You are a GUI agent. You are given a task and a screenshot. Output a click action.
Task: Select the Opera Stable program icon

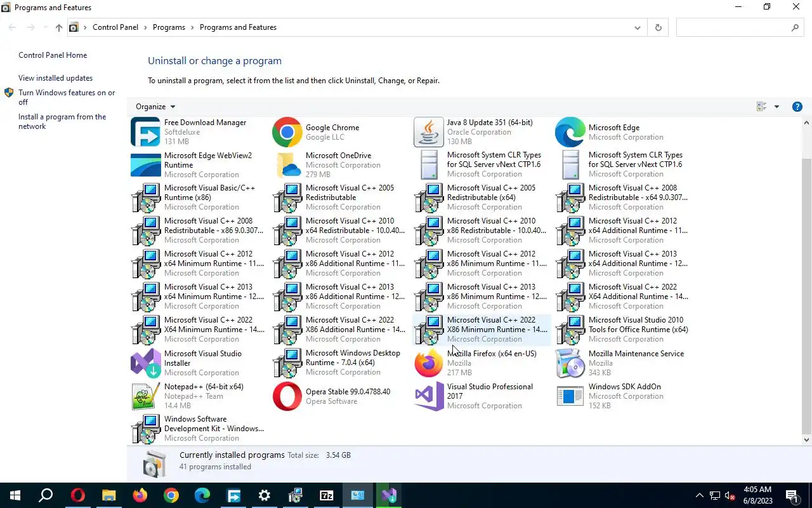pyautogui.click(x=287, y=396)
